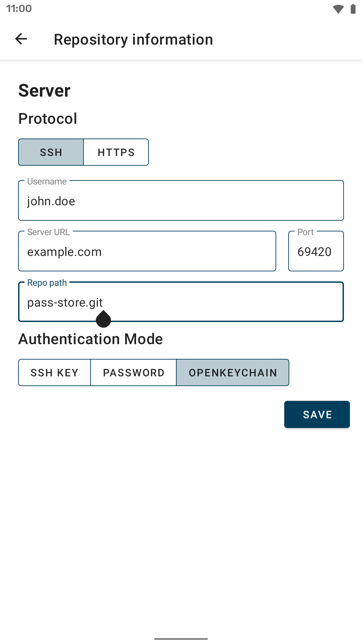Tap the Authentication Mode heading
362x644 pixels.
coord(91,339)
